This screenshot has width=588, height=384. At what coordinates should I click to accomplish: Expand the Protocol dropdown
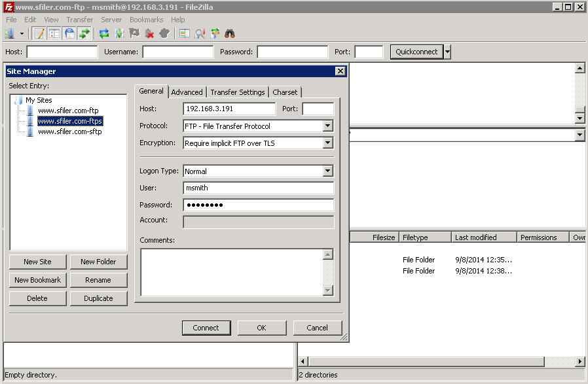click(x=328, y=126)
